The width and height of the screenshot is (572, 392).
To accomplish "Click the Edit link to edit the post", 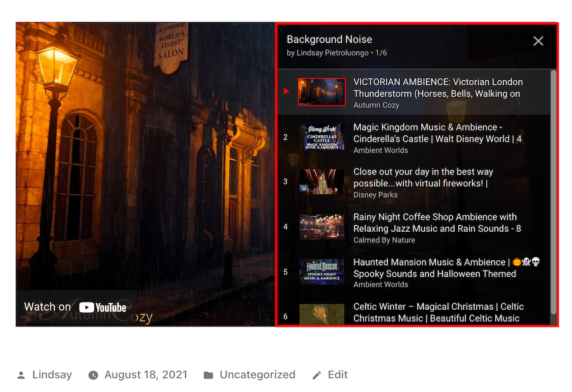I will [338, 375].
